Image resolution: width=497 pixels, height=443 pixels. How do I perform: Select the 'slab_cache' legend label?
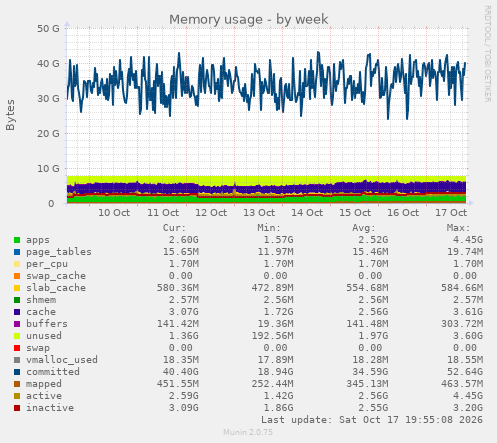click(x=56, y=288)
